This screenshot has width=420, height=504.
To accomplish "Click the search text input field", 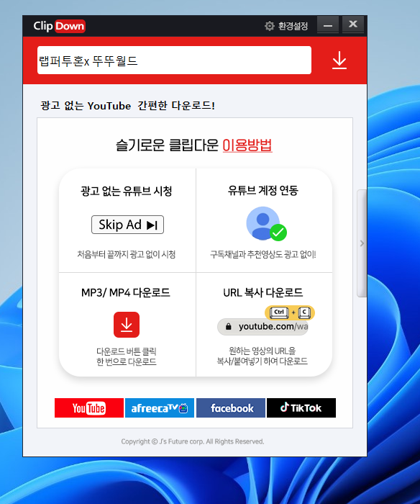I will 174,60.
